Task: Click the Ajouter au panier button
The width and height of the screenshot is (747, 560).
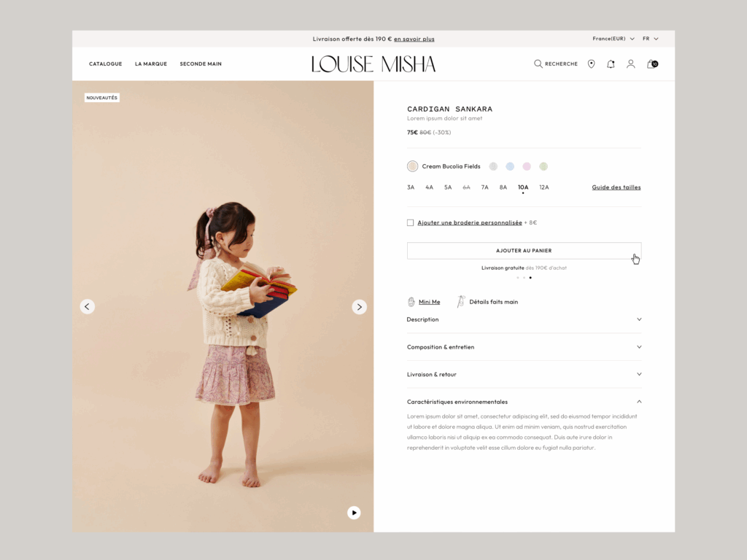Action: [524, 251]
